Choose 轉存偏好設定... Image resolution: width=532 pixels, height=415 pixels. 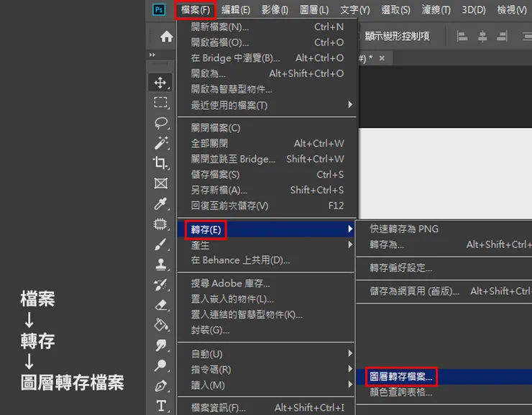pos(444,268)
